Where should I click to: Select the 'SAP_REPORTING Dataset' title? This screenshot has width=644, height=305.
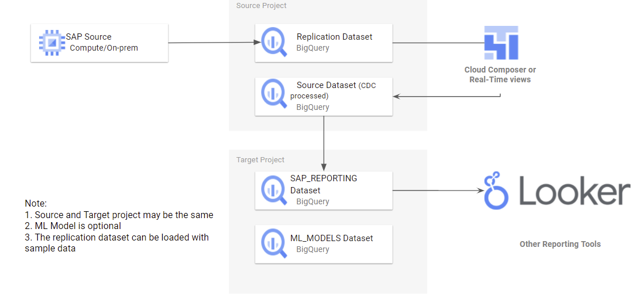(x=324, y=185)
